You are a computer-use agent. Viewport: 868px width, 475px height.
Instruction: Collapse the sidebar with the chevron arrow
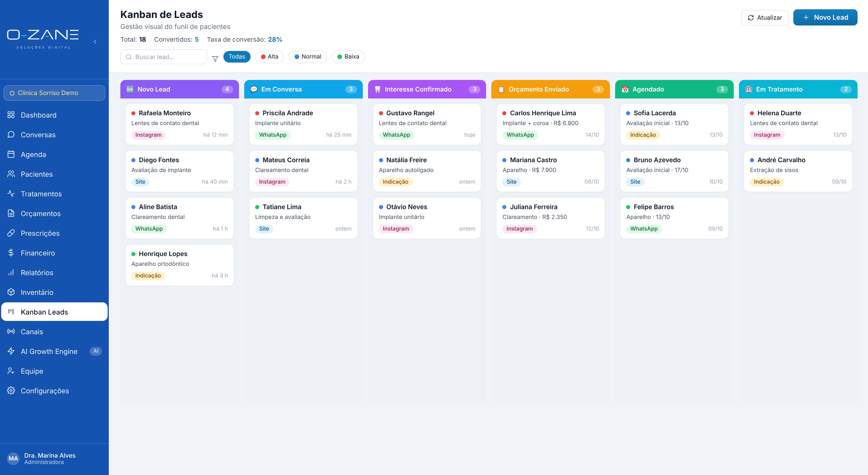pos(95,42)
